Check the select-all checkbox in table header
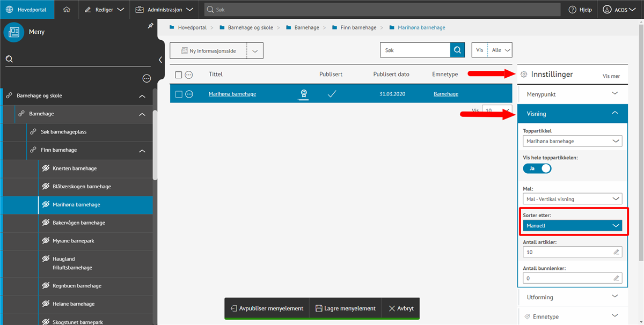 coord(179,75)
